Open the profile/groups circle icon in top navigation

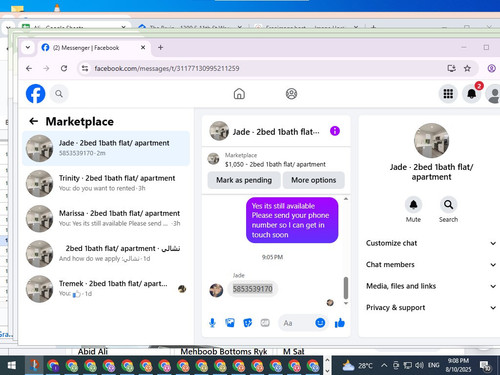291,94
